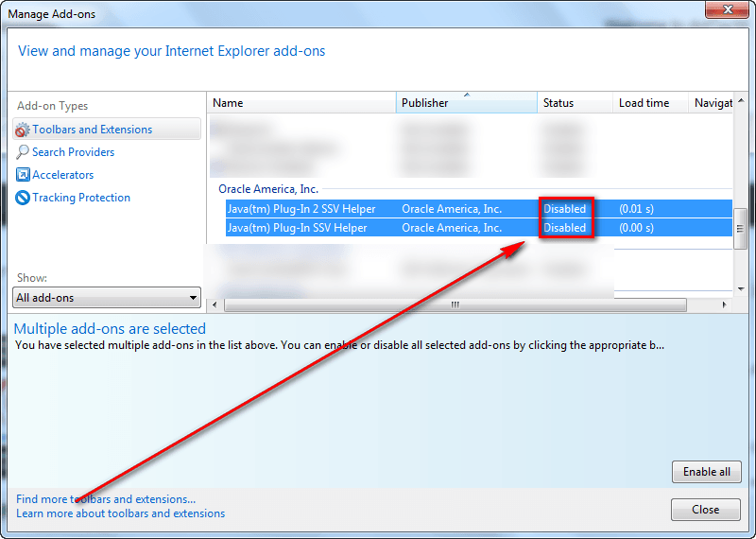Open Learn more about toolbars and extensions
756x539 pixels.
coord(121,513)
